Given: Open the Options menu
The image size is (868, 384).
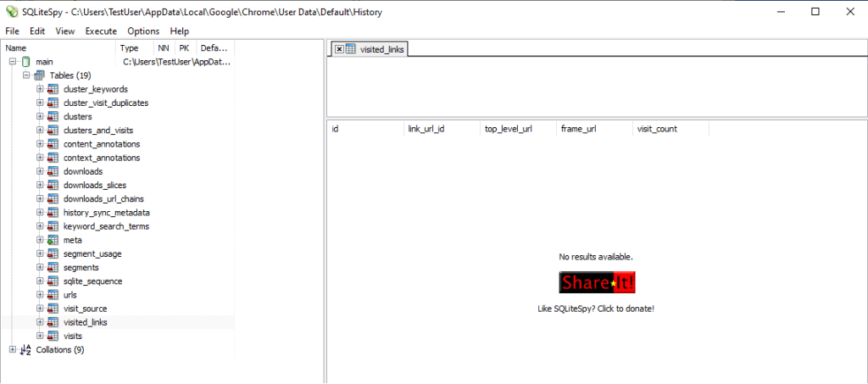Looking at the screenshot, I should [143, 31].
